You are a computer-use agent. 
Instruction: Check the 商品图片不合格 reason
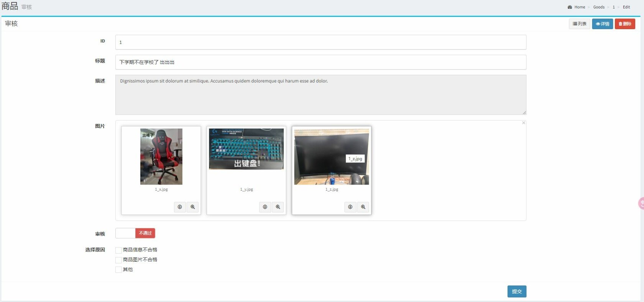pos(118,260)
